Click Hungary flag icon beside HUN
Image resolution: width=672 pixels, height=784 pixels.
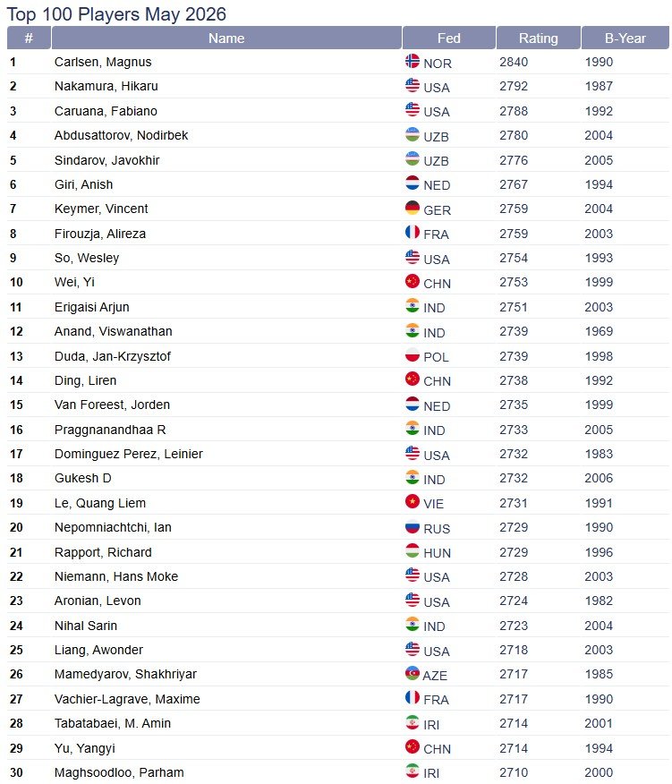pyautogui.click(x=412, y=551)
